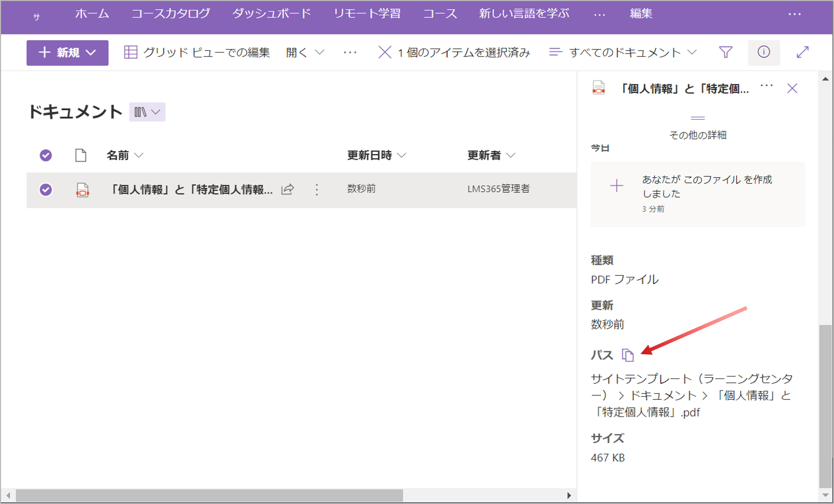Viewport: 834px width, 504px height.
Task: Toggle the information details pane icon
Action: point(764,53)
